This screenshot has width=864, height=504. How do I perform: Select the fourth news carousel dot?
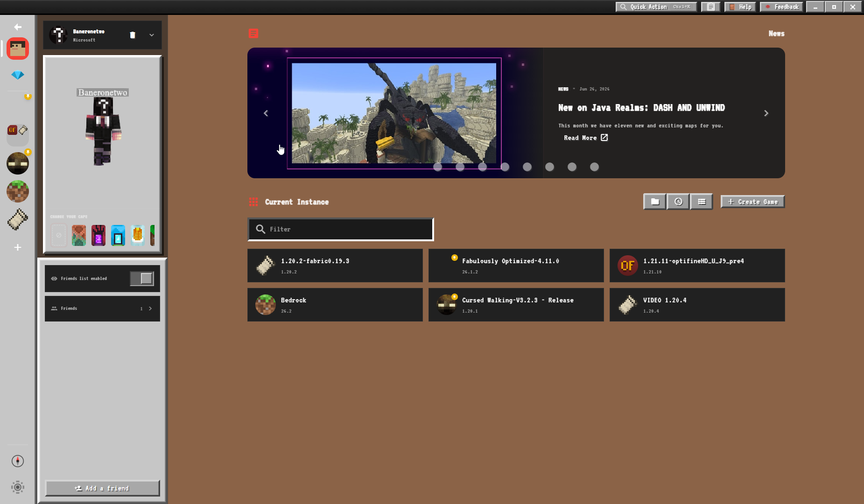point(505,167)
